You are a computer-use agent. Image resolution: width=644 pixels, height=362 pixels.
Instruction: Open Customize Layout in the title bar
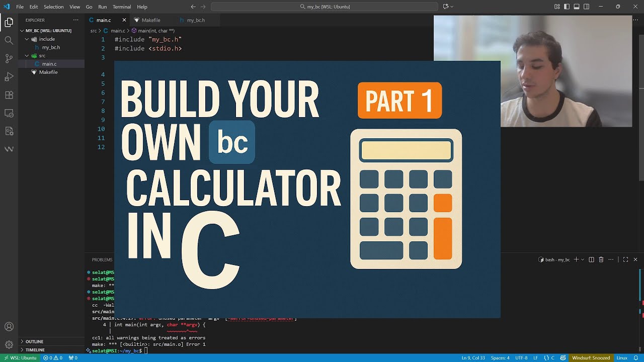(x=557, y=7)
